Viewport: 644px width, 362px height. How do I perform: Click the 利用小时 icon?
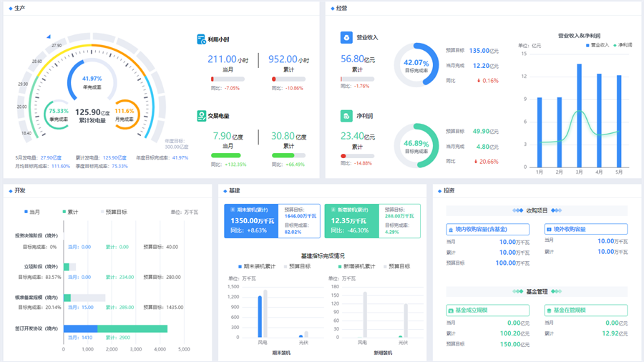(x=202, y=40)
